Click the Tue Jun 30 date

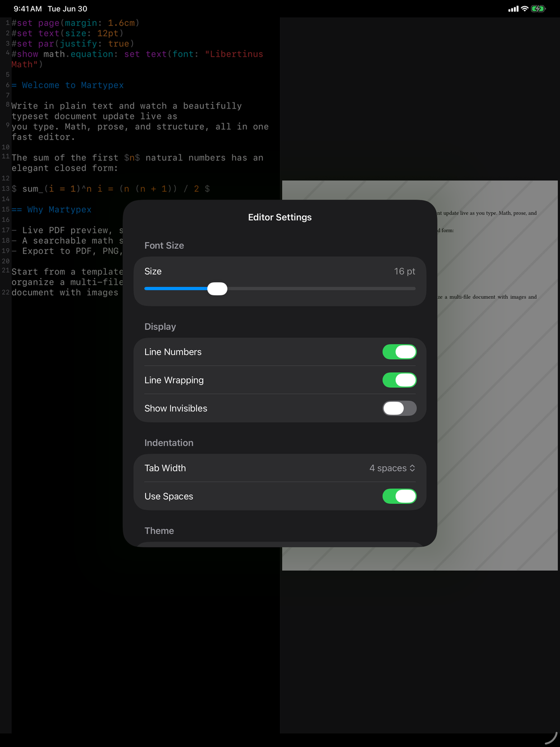tap(67, 9)
